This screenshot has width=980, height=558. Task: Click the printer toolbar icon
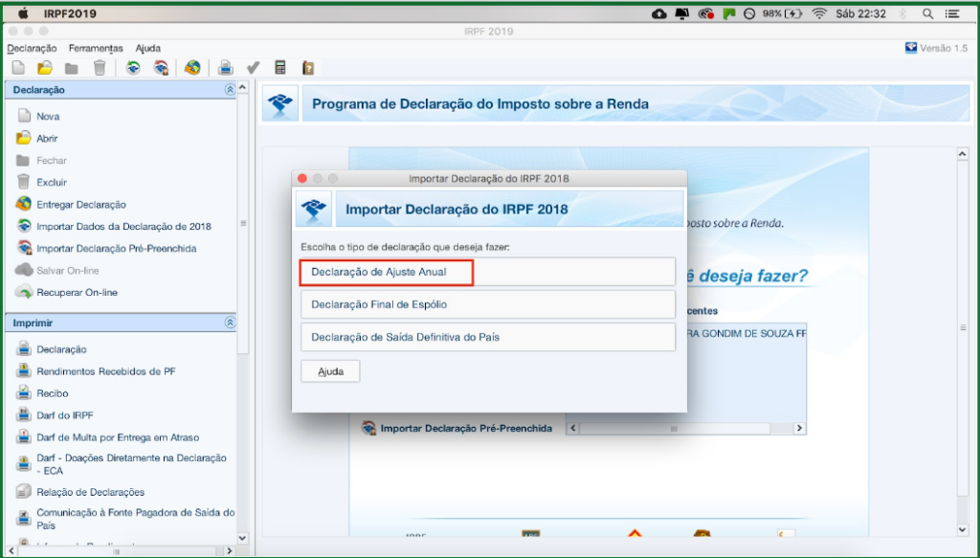[226, 68]
